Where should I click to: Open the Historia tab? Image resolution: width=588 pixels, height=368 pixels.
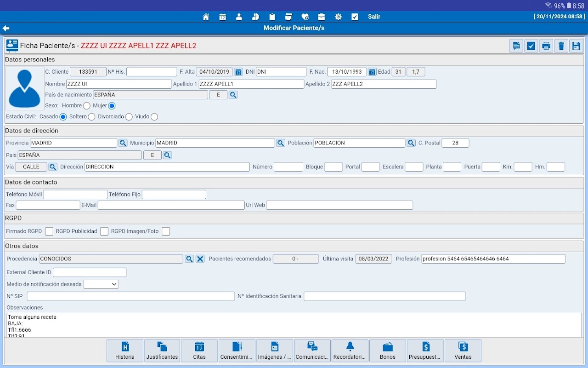(x=125, y=351)
